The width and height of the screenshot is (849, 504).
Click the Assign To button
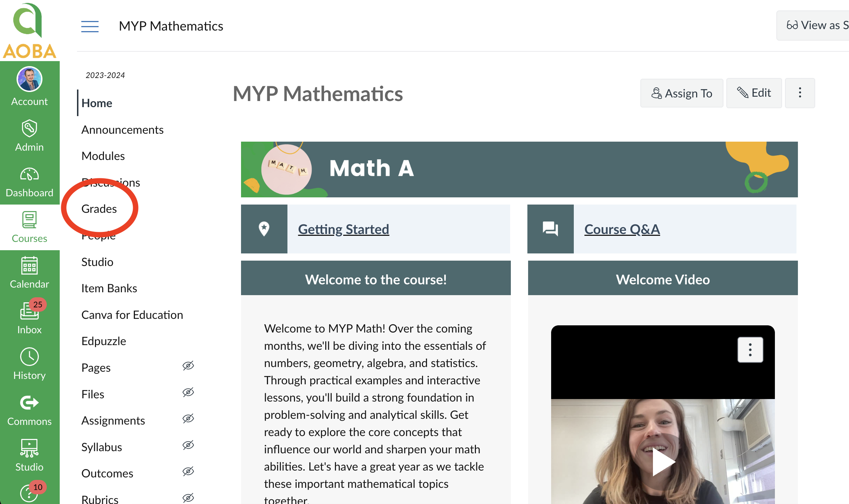(682, 93)
